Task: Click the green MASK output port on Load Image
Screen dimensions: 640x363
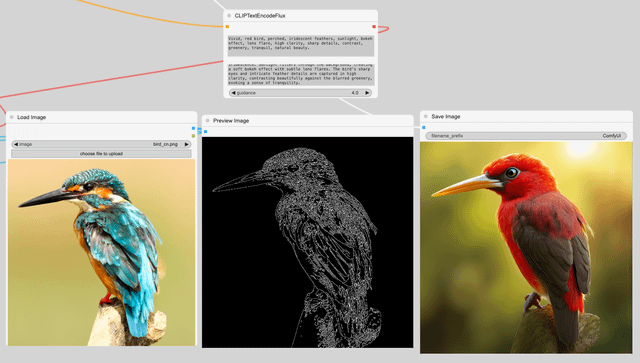Action: (x=193, y=136)
